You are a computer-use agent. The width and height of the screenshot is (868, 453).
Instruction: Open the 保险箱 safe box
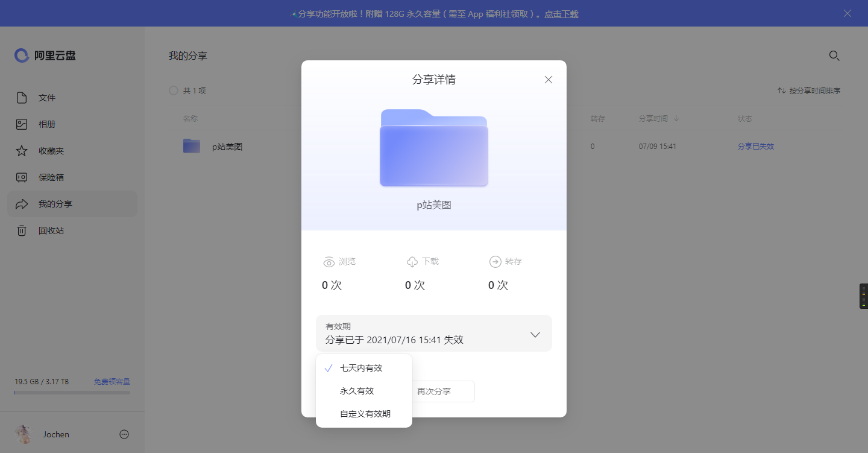[x=51, y=177]
